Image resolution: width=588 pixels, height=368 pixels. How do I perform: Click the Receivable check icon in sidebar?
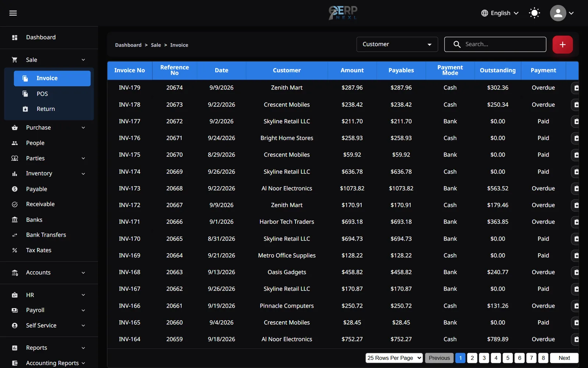(15, 204)
